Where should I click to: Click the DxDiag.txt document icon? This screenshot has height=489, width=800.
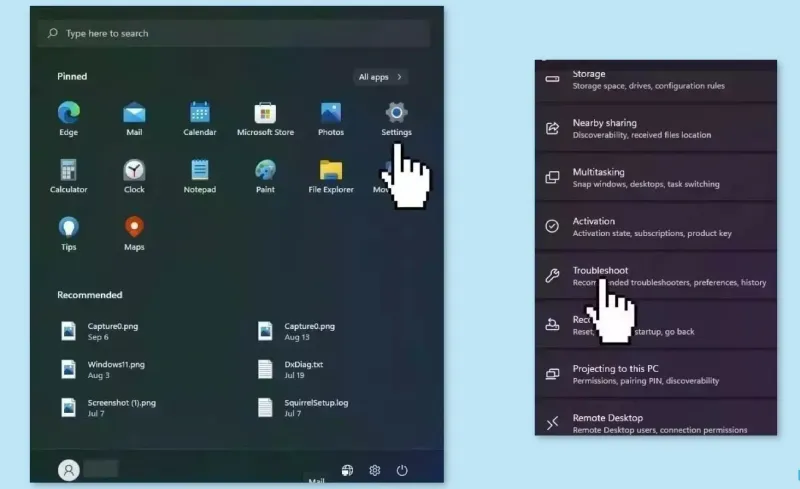265,370
